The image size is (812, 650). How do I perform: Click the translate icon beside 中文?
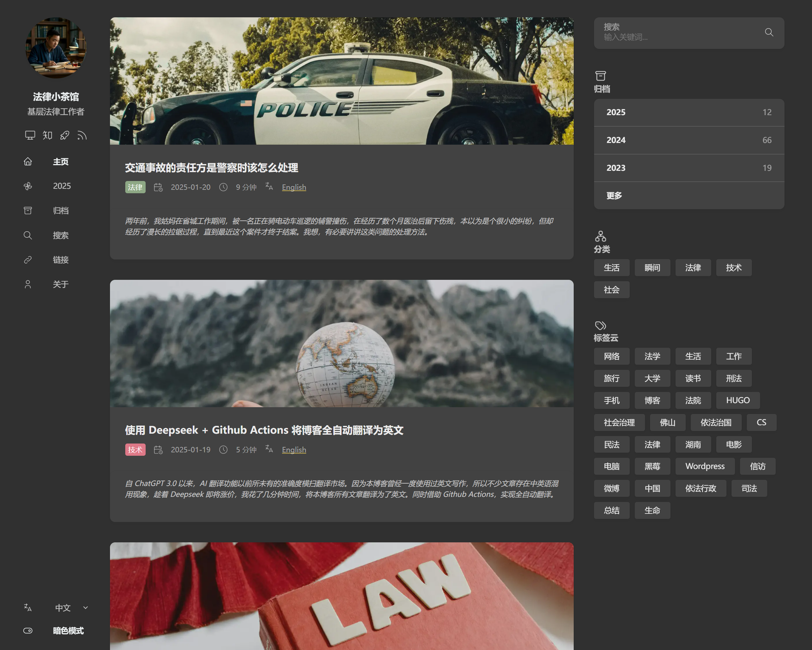click(x=28, y=608)
